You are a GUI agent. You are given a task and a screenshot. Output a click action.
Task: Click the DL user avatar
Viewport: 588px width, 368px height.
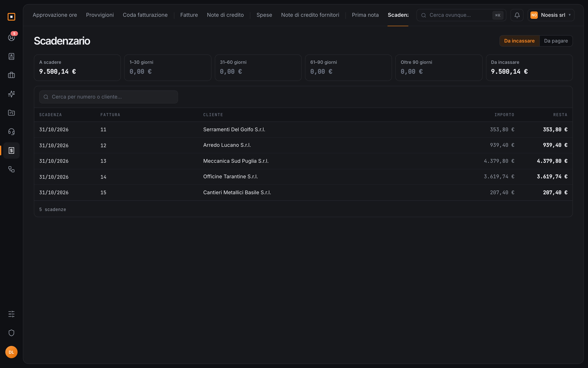11,352
